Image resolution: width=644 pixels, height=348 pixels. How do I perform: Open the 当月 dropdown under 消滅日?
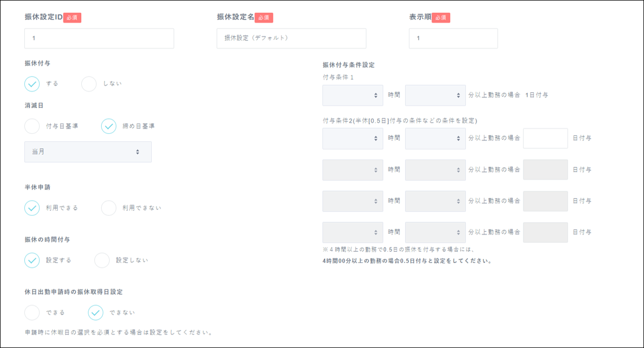(88, 152)
